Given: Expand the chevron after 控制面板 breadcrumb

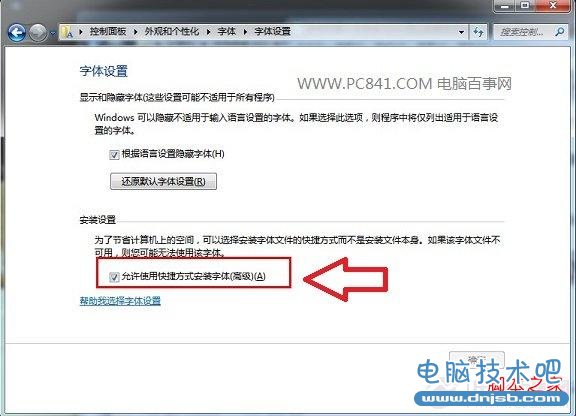Looking at the screenshot, I should 136,32.
